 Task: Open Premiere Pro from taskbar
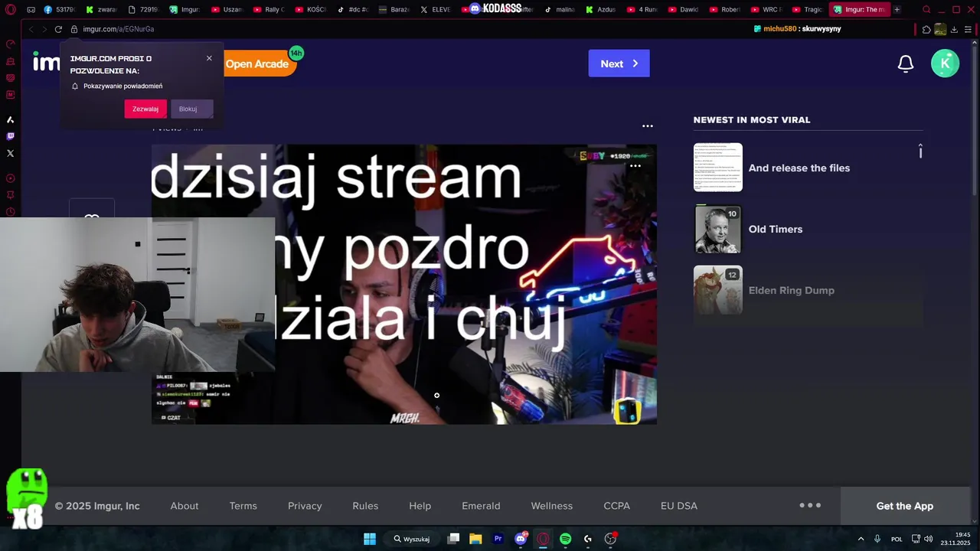[x=498, y=539]
